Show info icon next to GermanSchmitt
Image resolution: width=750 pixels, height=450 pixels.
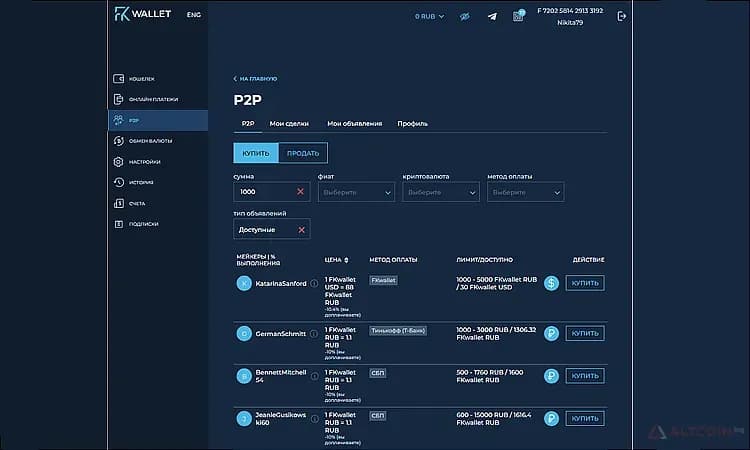(313, 333)
